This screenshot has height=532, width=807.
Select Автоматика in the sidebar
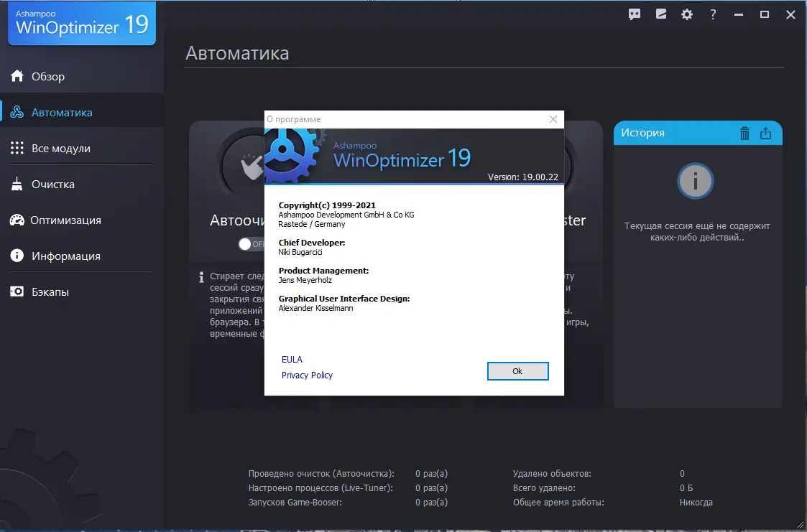pos(83,112)
